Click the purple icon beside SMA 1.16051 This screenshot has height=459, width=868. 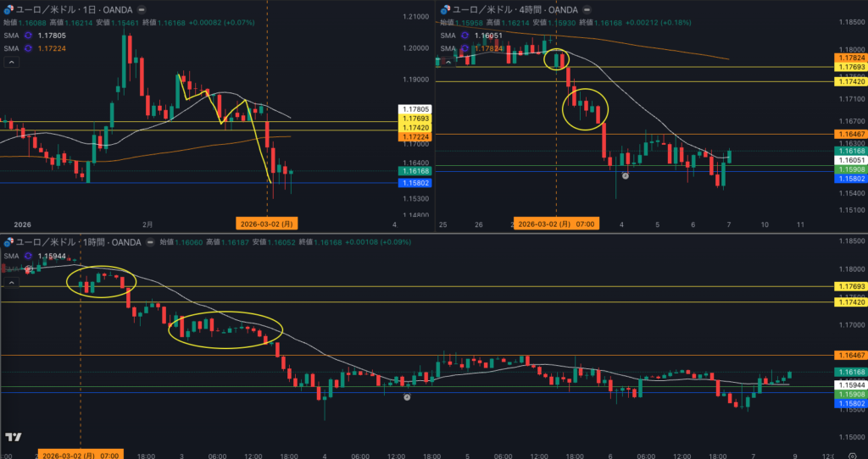click(x=466, y=36)
